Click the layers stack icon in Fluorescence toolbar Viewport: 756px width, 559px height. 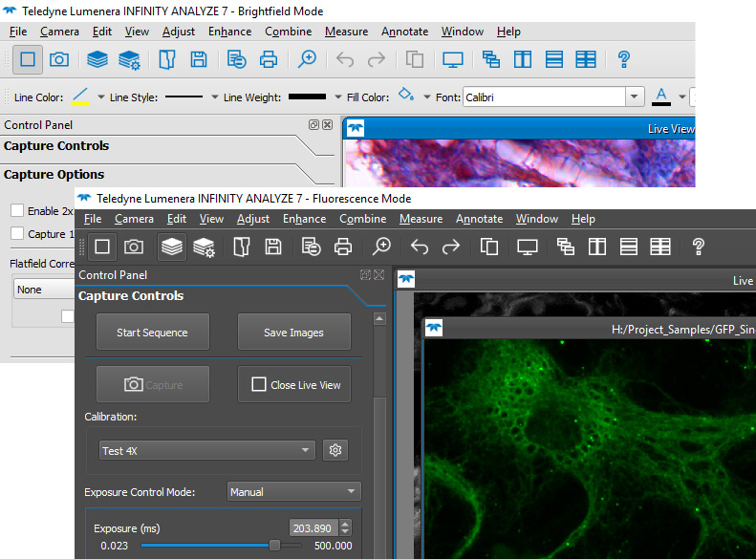172,247
